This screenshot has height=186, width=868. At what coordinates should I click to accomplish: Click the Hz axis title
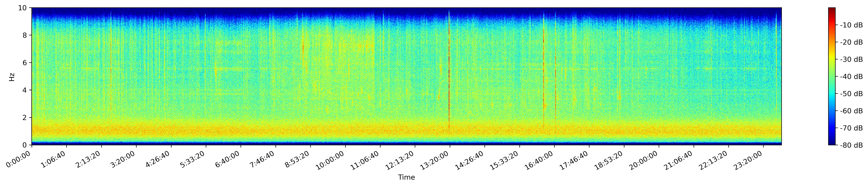pos(12,76)
